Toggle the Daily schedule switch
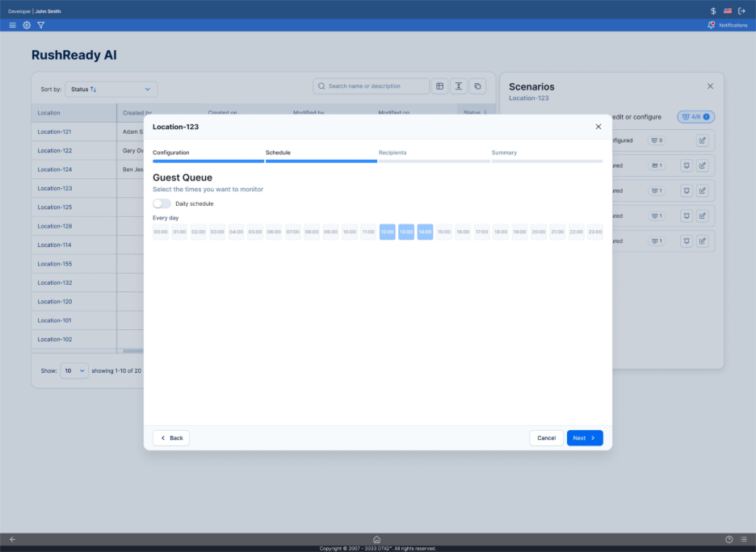 click(x=162, y=203)
